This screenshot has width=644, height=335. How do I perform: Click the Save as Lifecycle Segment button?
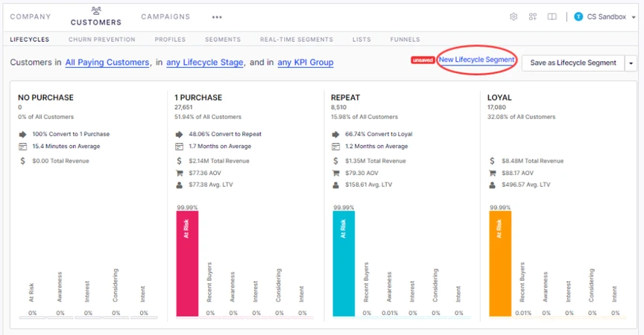[x=572, y=63]
